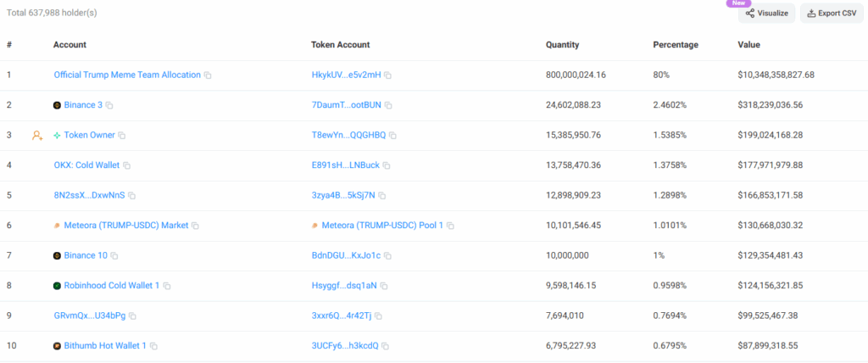Open token account Hsyggf...dsq1aN link
Image resolution: width=868 pixels, height=363 pixels.
point(344,286)
